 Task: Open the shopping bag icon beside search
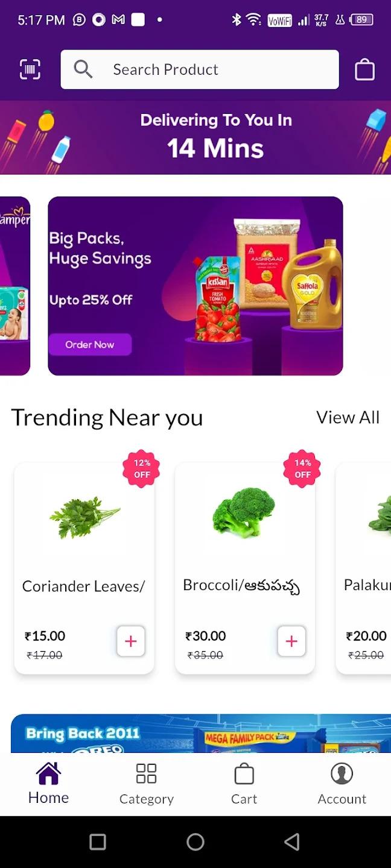tap(364, 69)
